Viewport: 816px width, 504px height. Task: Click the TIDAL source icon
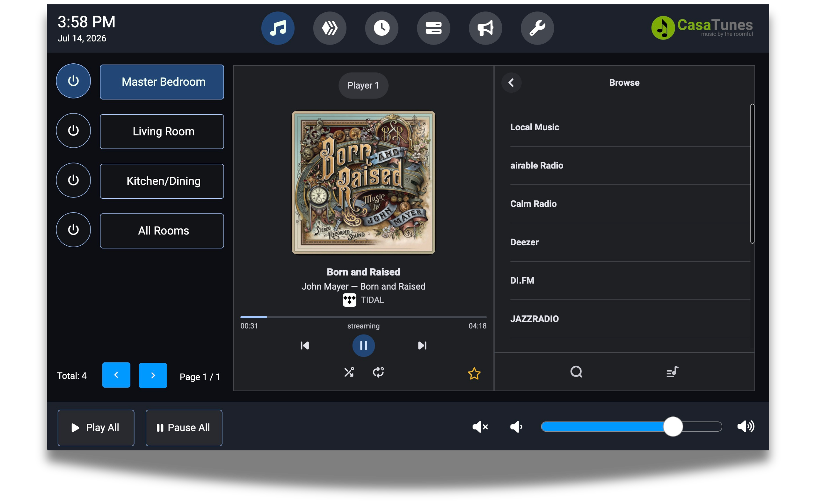pyautogui.click(x=349, y=300)
